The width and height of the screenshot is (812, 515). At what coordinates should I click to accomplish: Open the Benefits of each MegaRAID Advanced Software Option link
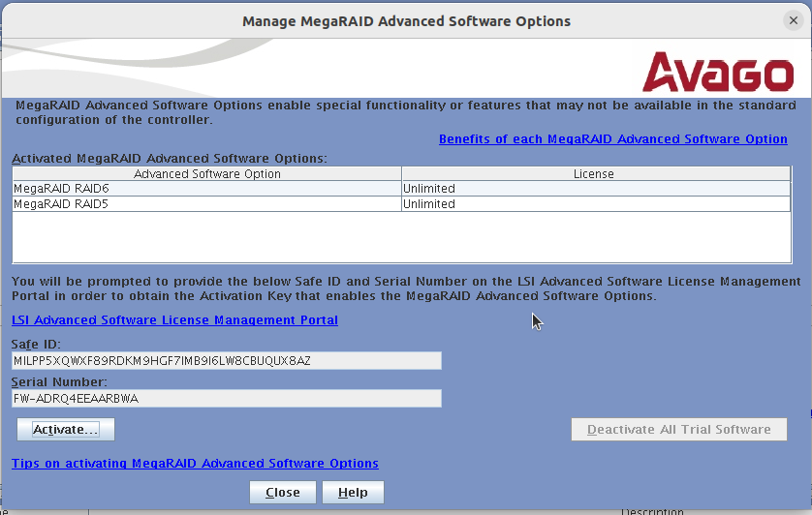[x=613, y=139]
